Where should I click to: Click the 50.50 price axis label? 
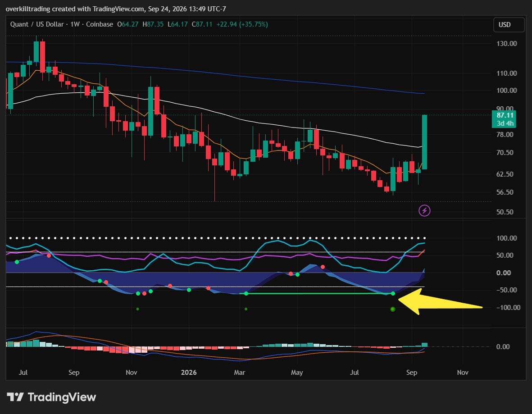[x=505, y=212]
